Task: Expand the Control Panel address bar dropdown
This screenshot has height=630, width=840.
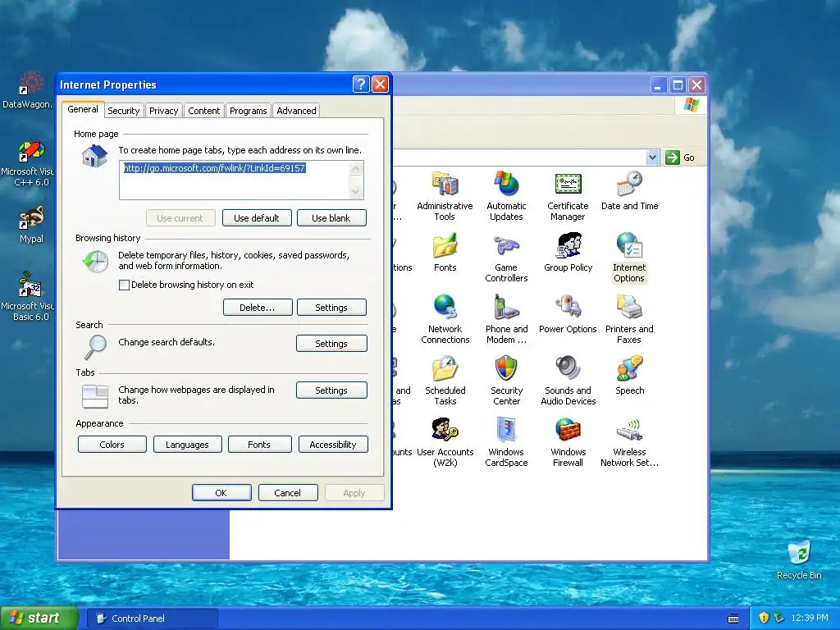Action: 652,157
